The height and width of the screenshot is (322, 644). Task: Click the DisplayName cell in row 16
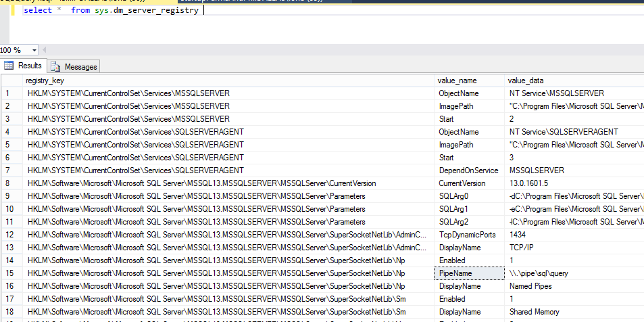pyautogui.click(x=470, y=286)
